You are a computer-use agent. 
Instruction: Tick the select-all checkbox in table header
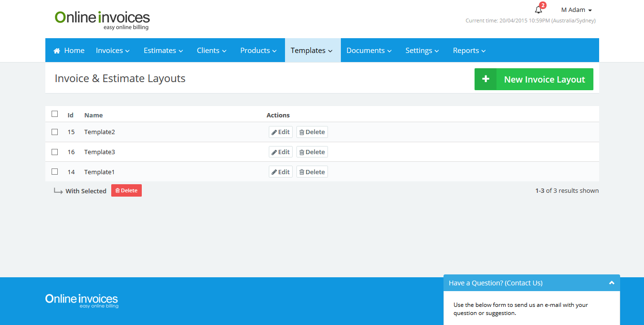(x=55, y=114)
